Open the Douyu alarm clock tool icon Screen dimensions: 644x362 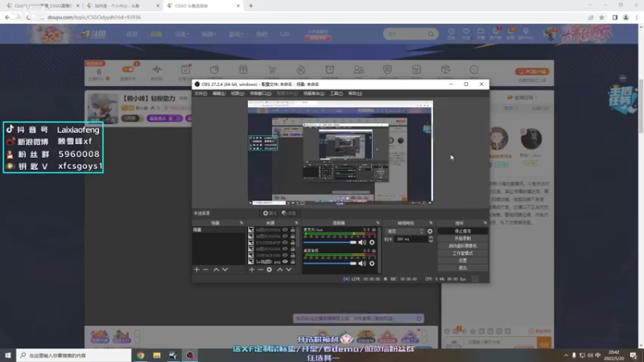point(330,70)
